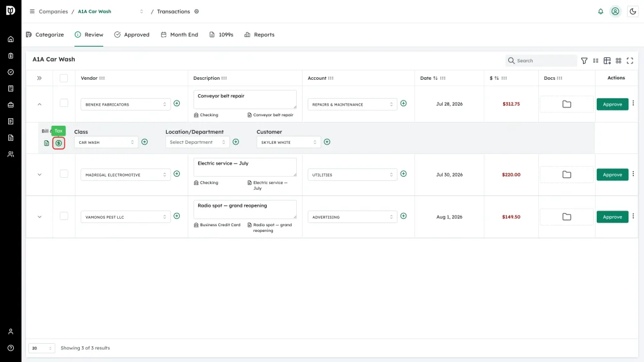
Task: Expand all rows double chevron
Action: (40, 78)
